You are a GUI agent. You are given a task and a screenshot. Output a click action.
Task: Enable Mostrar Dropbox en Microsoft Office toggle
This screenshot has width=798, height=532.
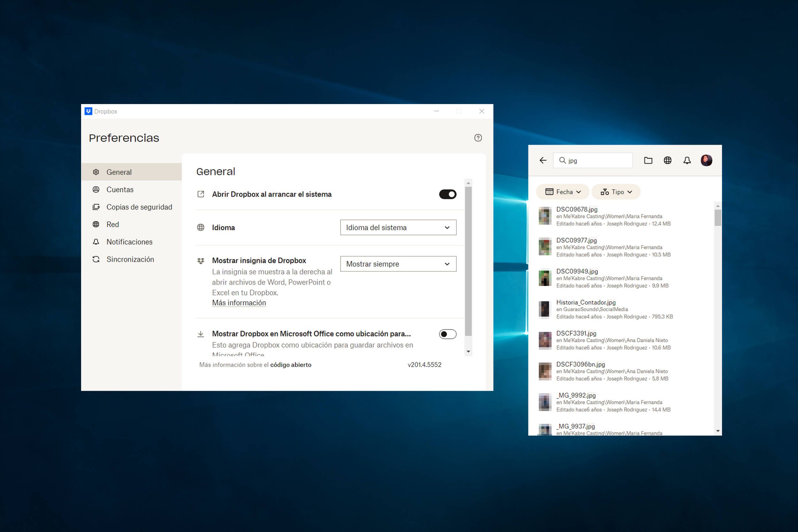[448, 334]
